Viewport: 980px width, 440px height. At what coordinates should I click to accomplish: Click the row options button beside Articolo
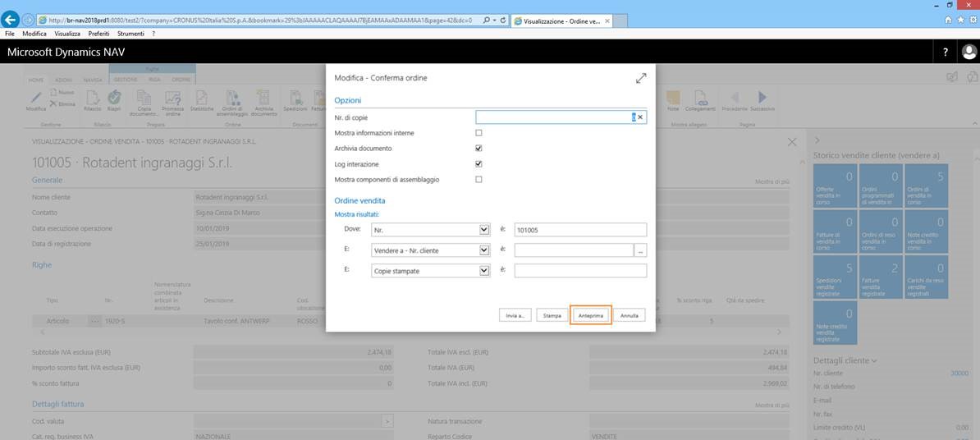[94, 321]
